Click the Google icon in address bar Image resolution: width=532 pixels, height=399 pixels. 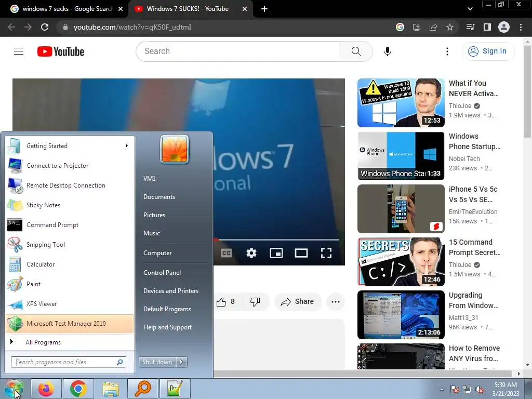(400, 27)
